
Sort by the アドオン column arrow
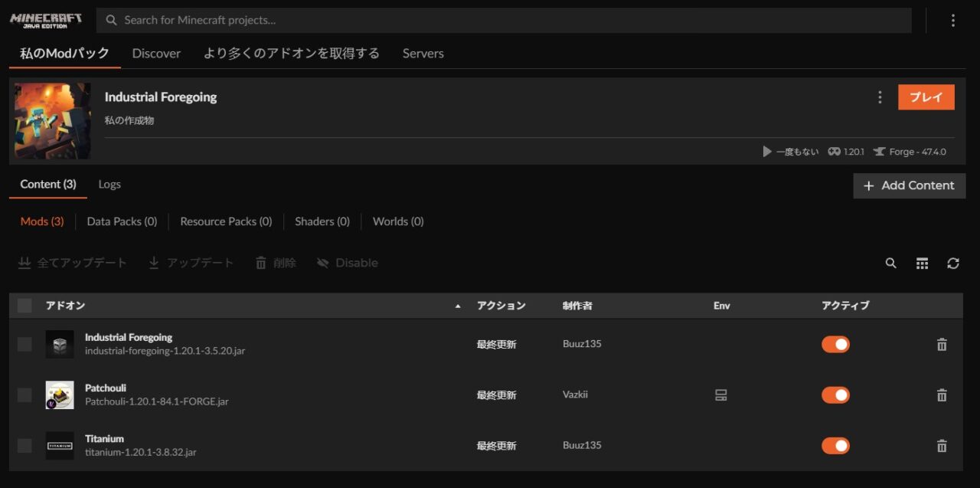(x=458, y=306)
